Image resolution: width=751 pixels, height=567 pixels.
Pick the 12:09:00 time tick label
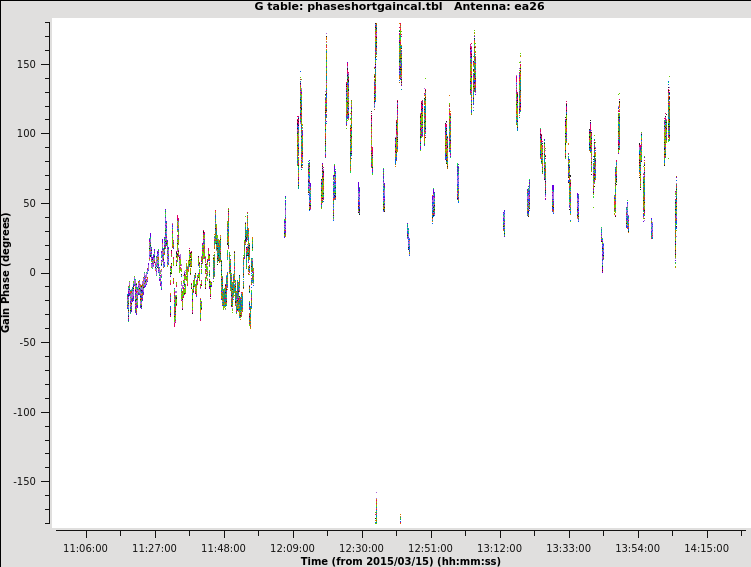(292, 548)
